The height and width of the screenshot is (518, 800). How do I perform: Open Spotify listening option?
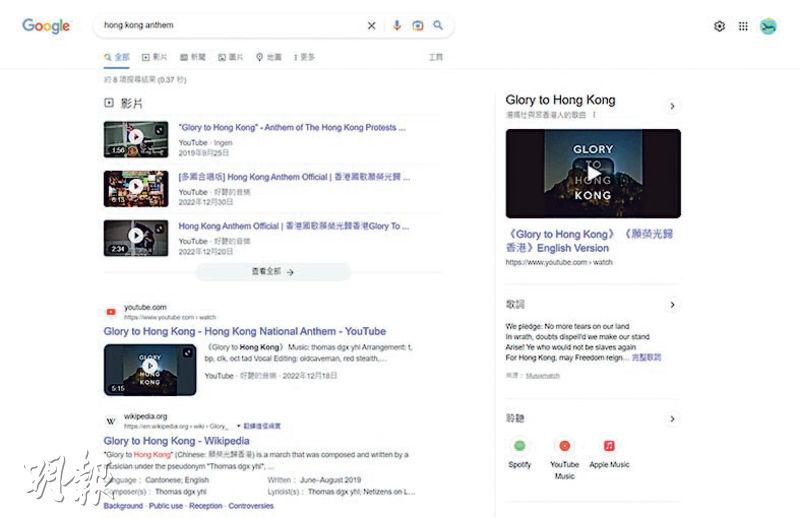pos(520,446)
